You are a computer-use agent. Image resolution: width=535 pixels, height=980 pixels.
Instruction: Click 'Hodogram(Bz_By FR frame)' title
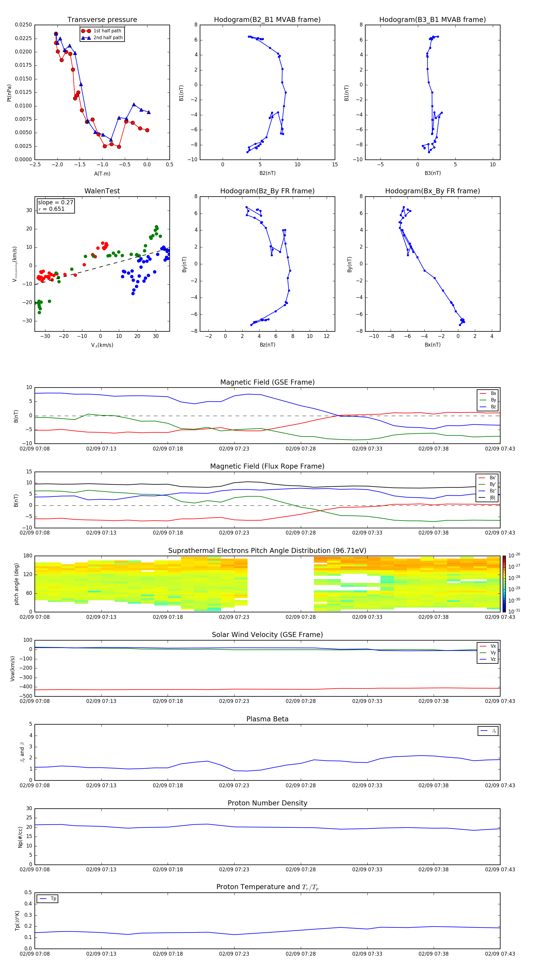tap(267, 191)
